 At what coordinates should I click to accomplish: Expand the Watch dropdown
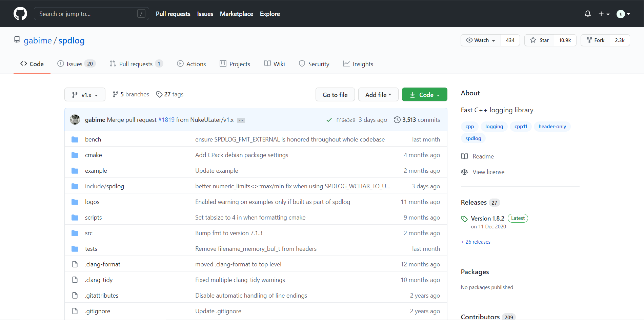point(481,40)
